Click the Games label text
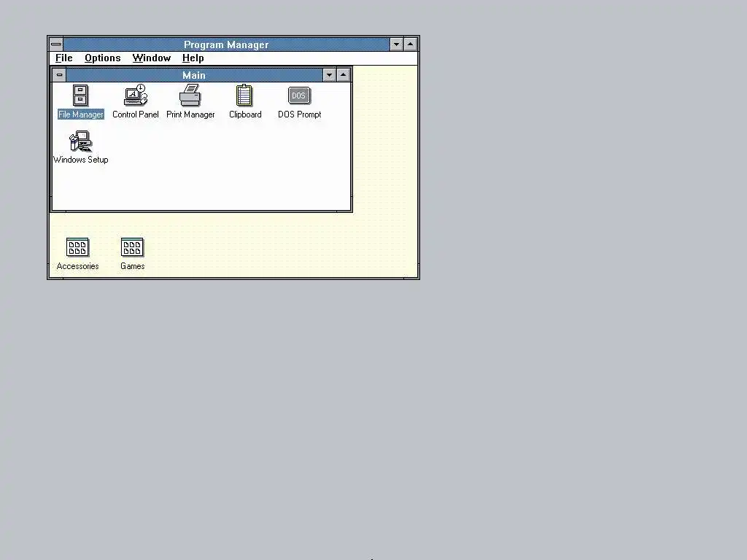The image size is (747, 560). point(133,266)
